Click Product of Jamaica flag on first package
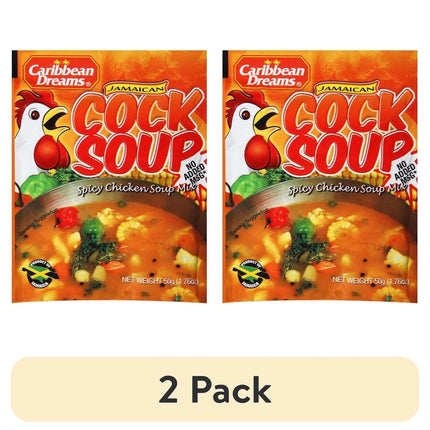430x430 pixels. 39,274
